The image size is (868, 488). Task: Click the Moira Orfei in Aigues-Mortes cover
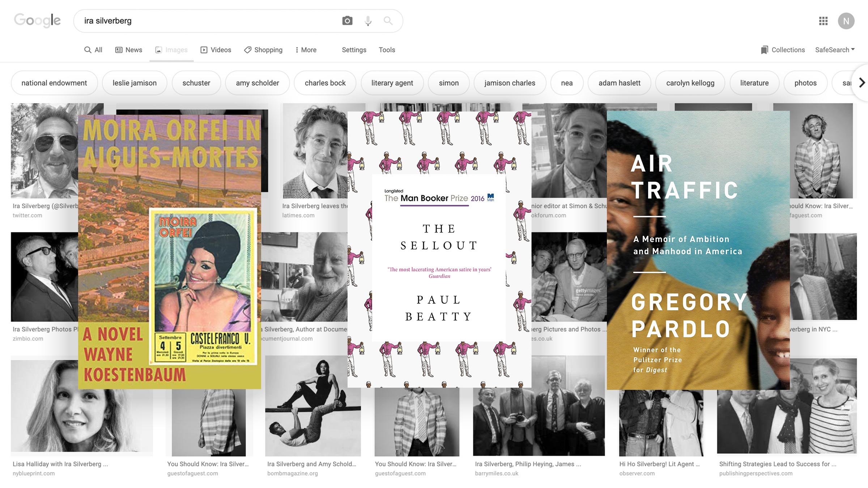click(x=170, y=252)
